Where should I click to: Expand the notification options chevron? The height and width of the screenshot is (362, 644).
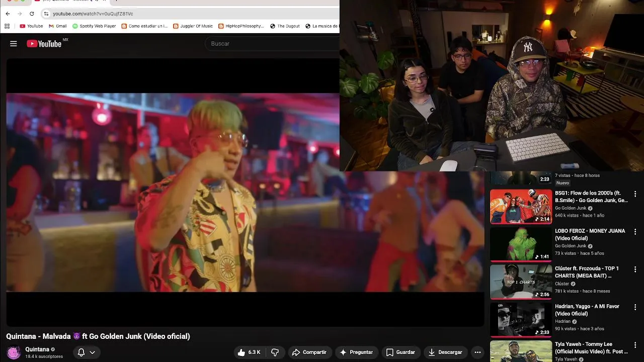click(92, 352)
